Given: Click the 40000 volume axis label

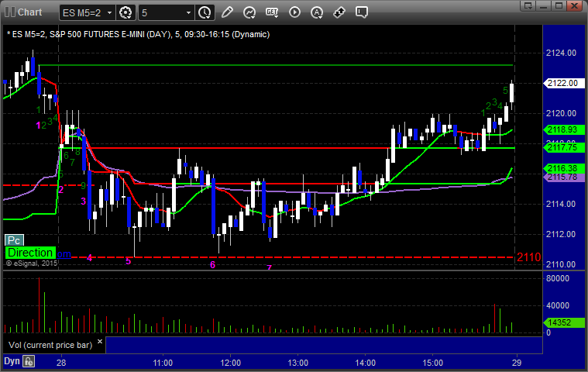Looking at the screenshot, I should 558,305.
